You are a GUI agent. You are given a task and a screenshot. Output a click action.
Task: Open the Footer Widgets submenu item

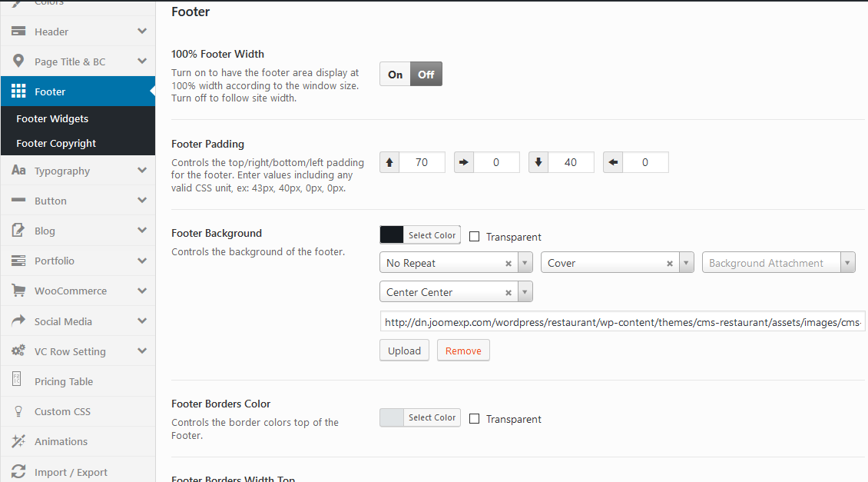tap(52, 119)
